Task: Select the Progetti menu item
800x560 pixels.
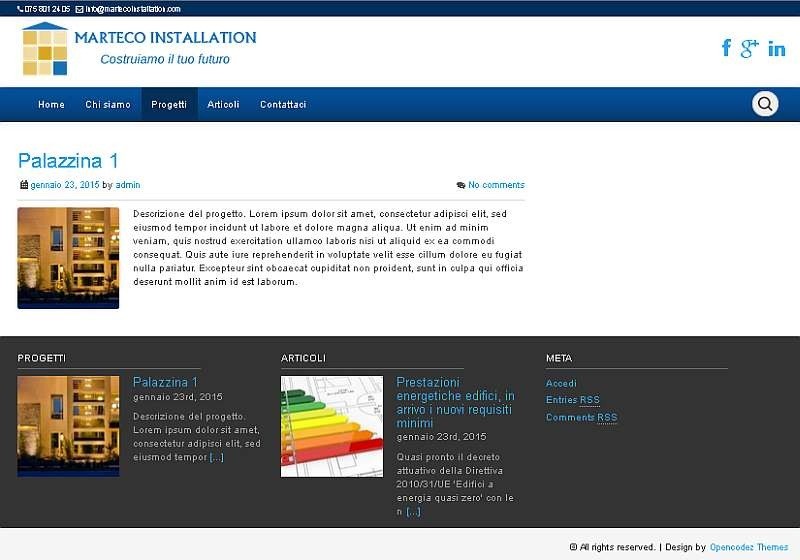Action: [169, 105]
